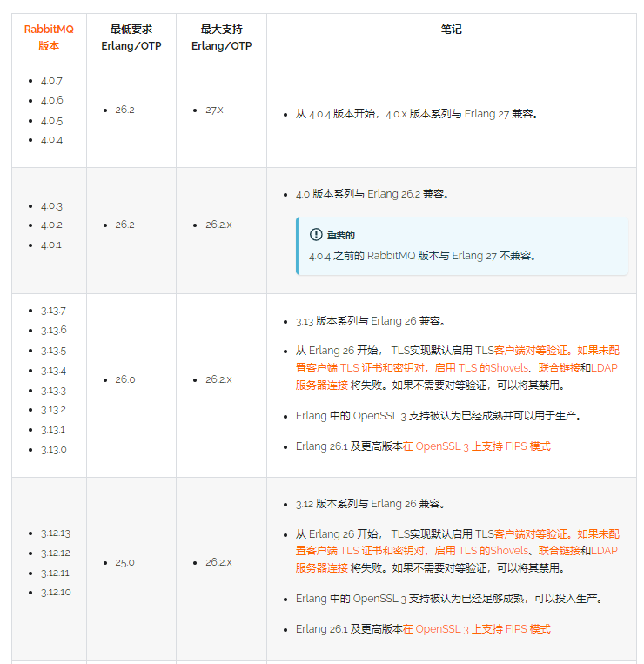The height and width of the screenshot is (664, 644).
Task: Select version 3.13.6 in the list
Action: (x=54, y=331)
